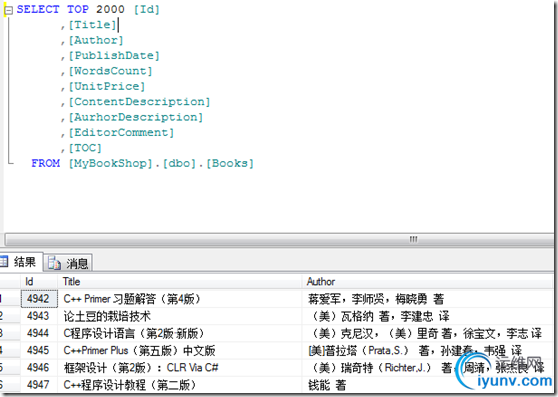Select the Id column header
The image size is (558, 397).
coord(39,282)
